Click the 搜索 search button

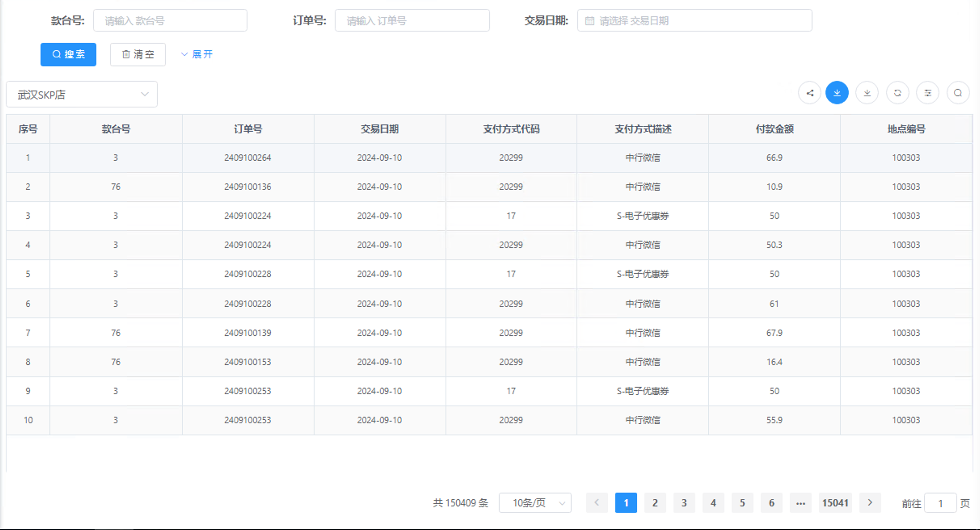tap(68, 54)
